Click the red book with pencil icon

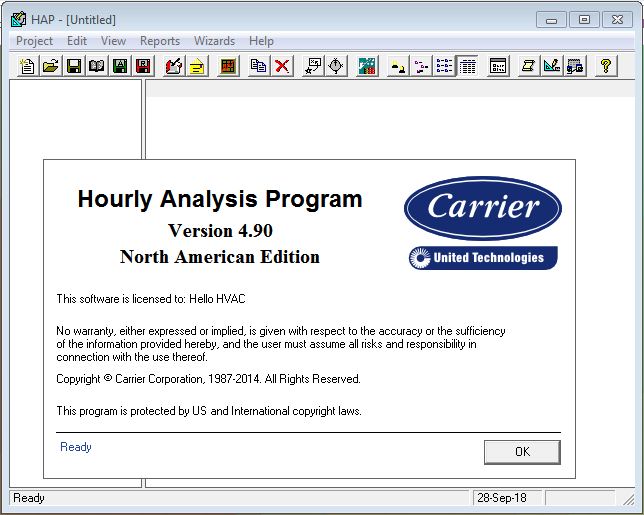[x=174, y=66]
